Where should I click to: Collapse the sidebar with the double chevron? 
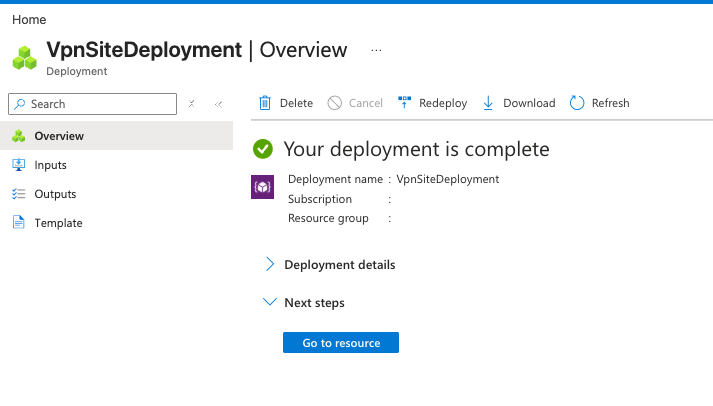pyautogui.click(x=218, y=105)
